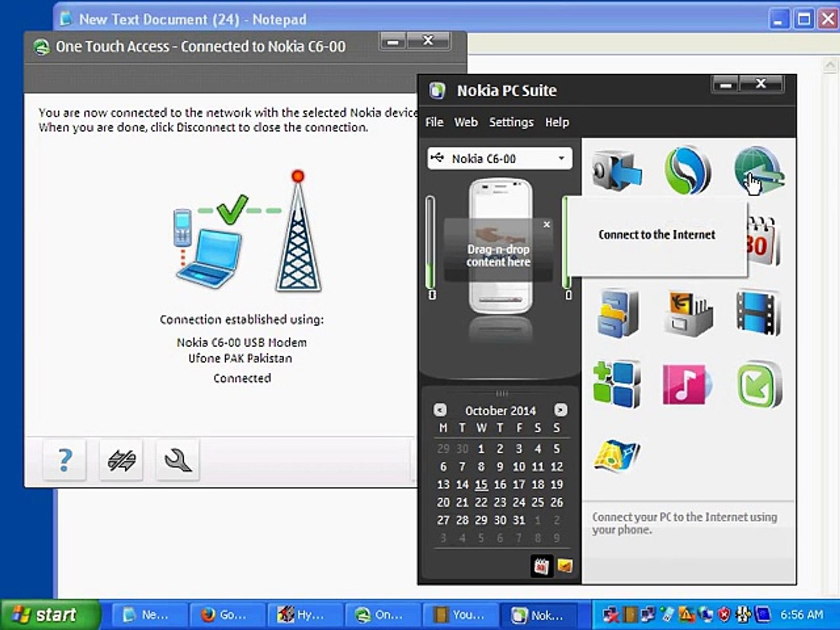
Task: Switch to the Notepad taskbar button
Action: click(149, 615)
